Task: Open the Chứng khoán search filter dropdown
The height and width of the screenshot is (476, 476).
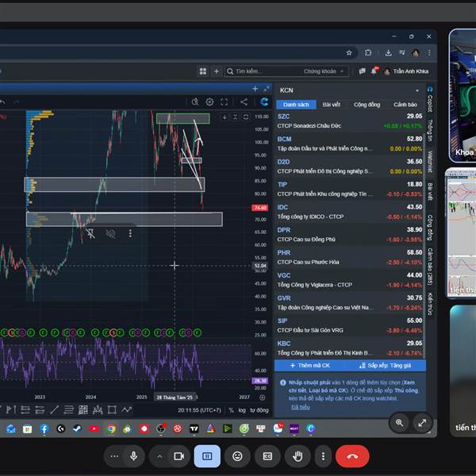Action: [x=324, y=71]
